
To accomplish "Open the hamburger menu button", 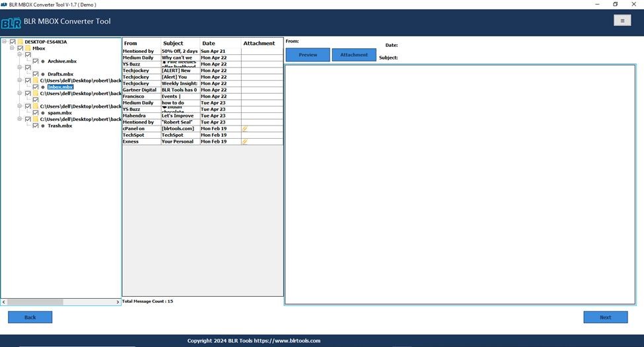I will [x=622, y=20].
